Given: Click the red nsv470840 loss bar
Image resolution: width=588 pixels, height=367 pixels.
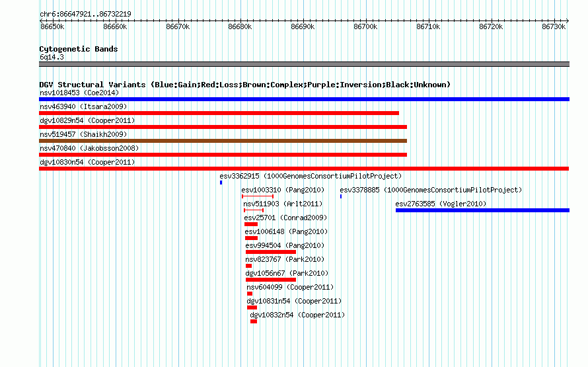Looking at the screenshot, I should (223, 155).
